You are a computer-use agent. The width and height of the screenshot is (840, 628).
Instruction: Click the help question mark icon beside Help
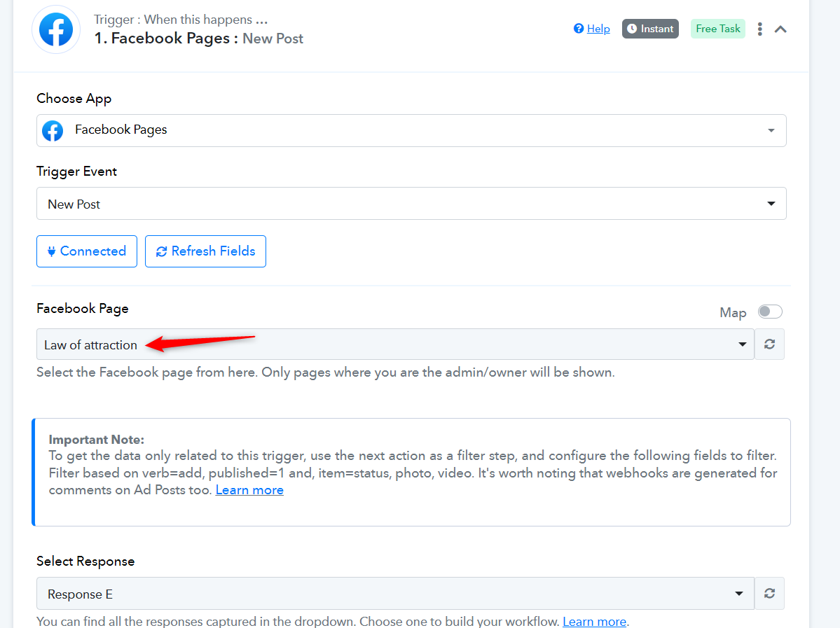[579, 29]
